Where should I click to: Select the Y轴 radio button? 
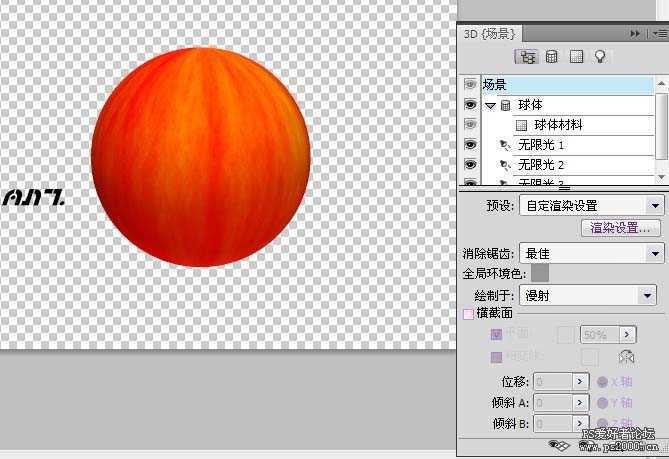click(x=602, y=402)
